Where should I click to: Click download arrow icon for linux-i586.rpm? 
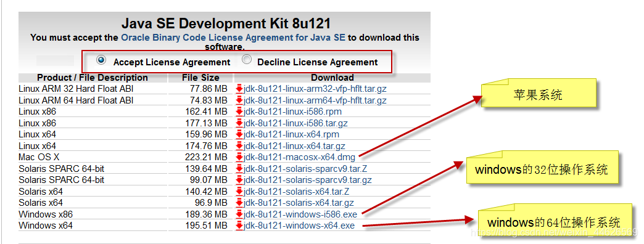[x=239, y=112]
